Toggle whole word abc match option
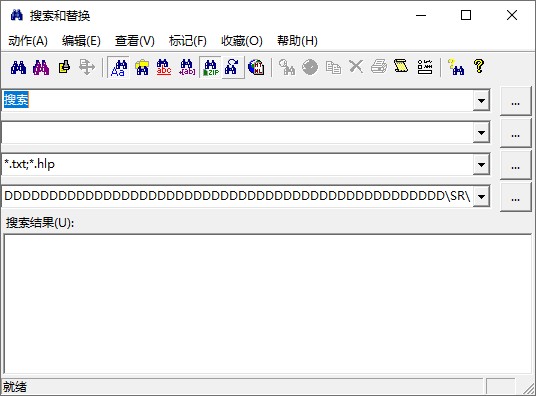Image resolution: width=536 pixels, height=396 pixels. coord(164,67)
